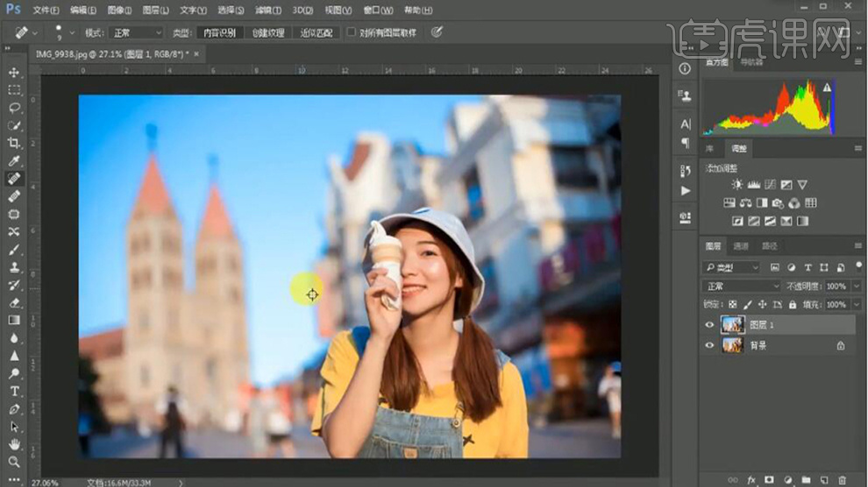The image size is (868, 487).
Task: Select the 图层 1 layer thumbnail
Action: [731, 325]
